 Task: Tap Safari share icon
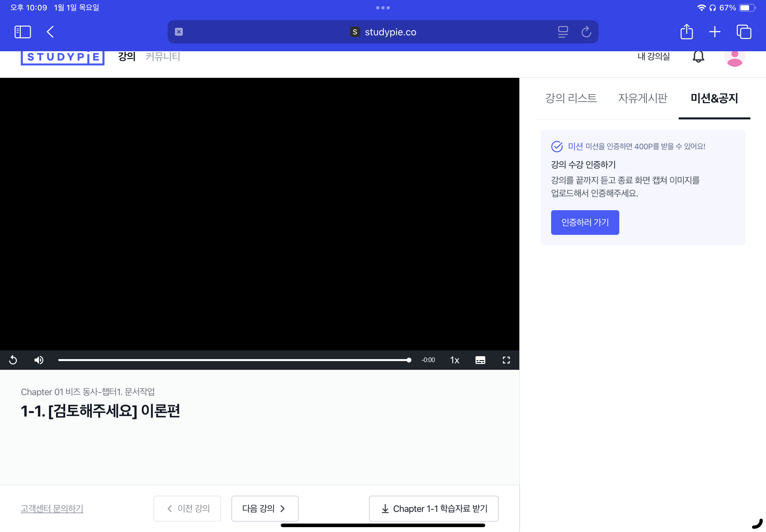(x=686, y=32)
